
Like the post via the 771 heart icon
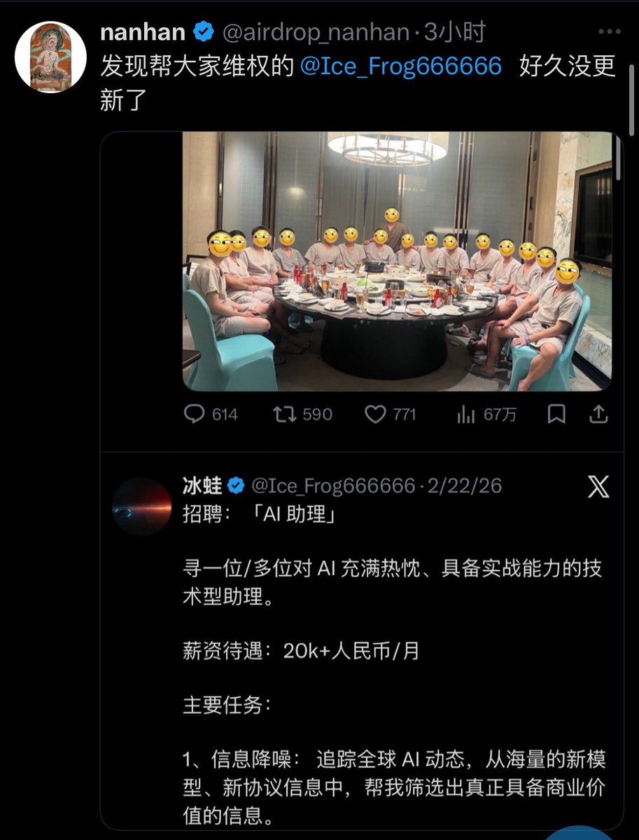(376, 414)
